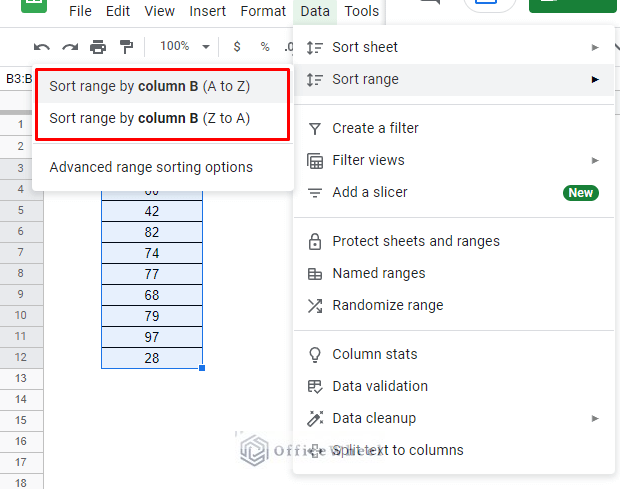The image size is (620, 489).
Task: Click the padlock icon for Protect sheets
Action: point(315,242)
